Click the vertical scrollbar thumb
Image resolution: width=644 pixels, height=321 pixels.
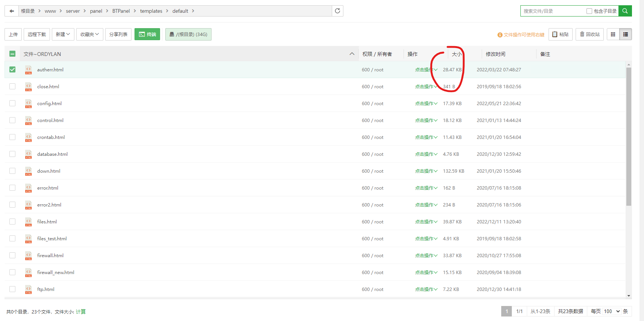pos(629,137)
